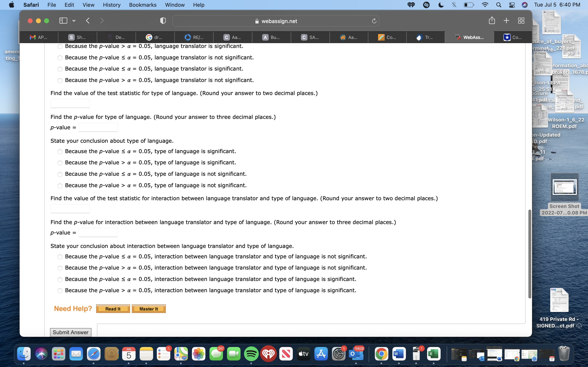588x367 pixels.
Task: Open the History menu
Action: [111, 5]
